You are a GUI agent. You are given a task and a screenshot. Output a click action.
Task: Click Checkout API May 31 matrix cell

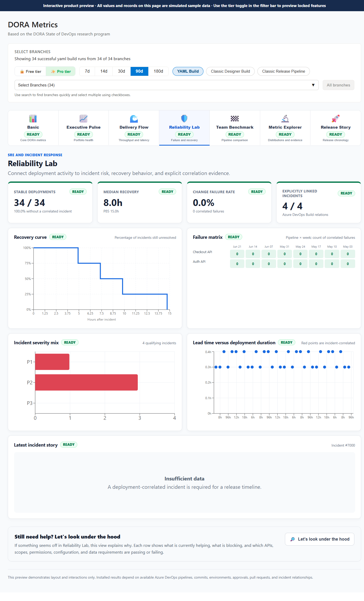pos(284,254)
